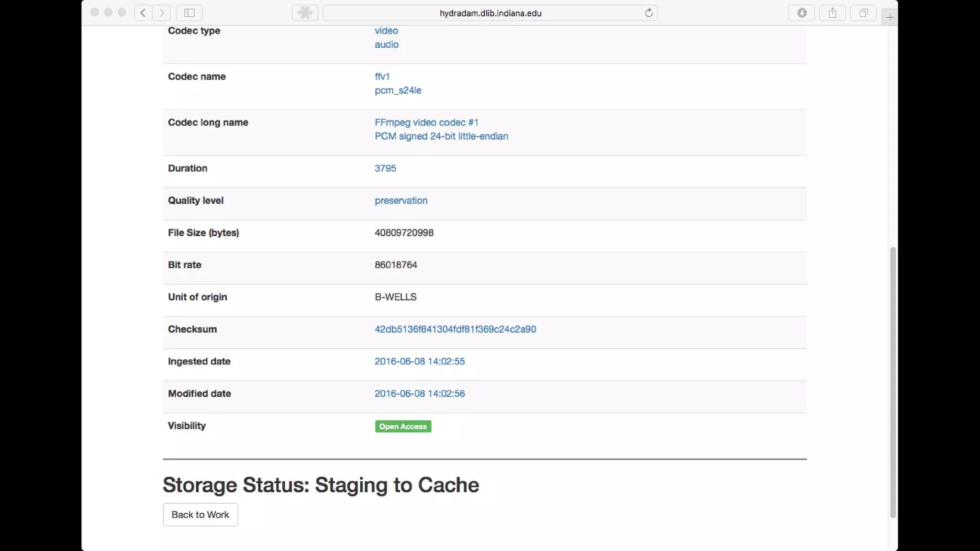Screen dimensions: 980x551
Task: Show all tabs overview icon
Action: tap(863, 13)
